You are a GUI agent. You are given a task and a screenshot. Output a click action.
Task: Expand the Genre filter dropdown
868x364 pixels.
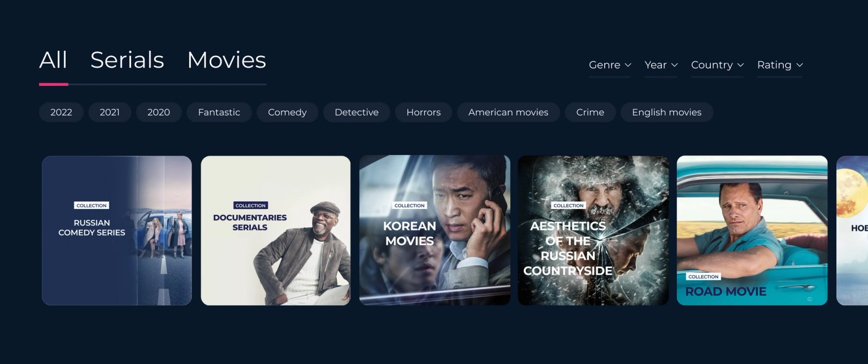click(610, 65)
